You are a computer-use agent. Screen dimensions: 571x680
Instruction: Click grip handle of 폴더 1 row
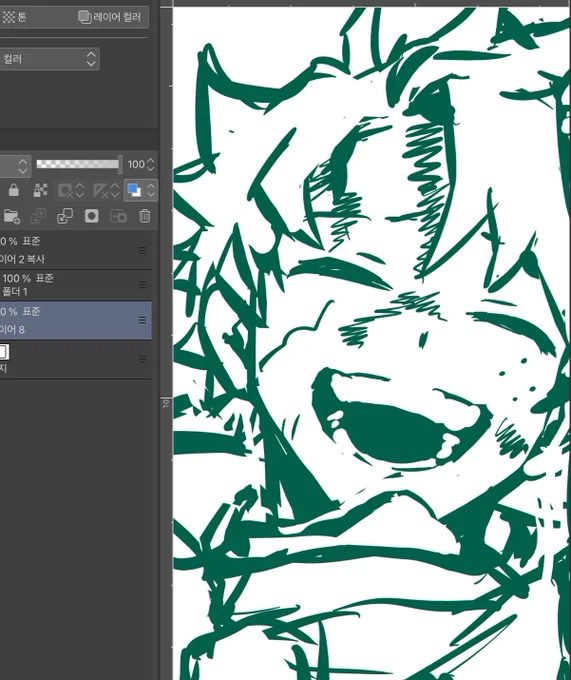142,284
